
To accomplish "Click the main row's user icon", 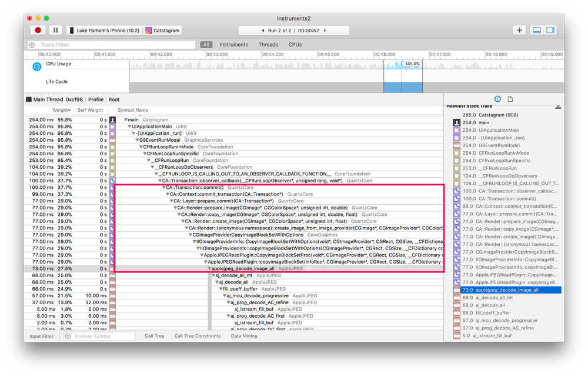I will click(x=112, y=119).
